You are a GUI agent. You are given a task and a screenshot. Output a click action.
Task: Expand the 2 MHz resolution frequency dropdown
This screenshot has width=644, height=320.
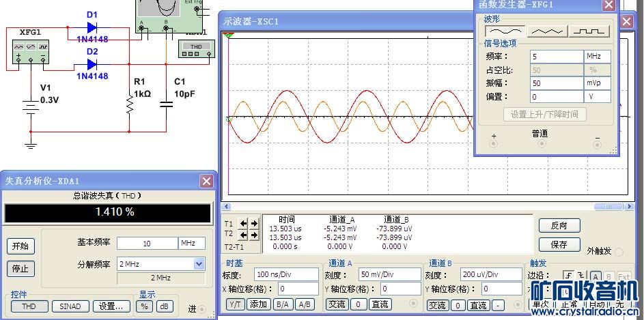pos(199,264)
